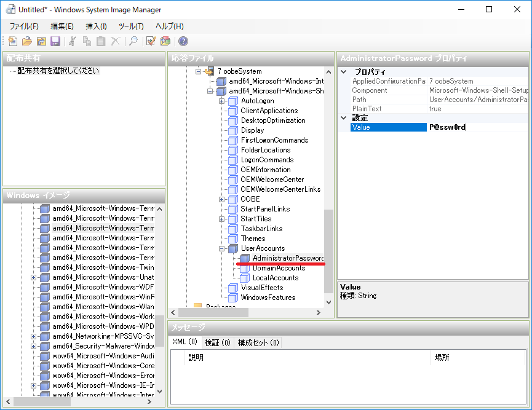The height and width of the screenshot is (410, 532).
Task: Click 配布共有を選択してください item
Action: pyautogui.click(x=58, y=71)
